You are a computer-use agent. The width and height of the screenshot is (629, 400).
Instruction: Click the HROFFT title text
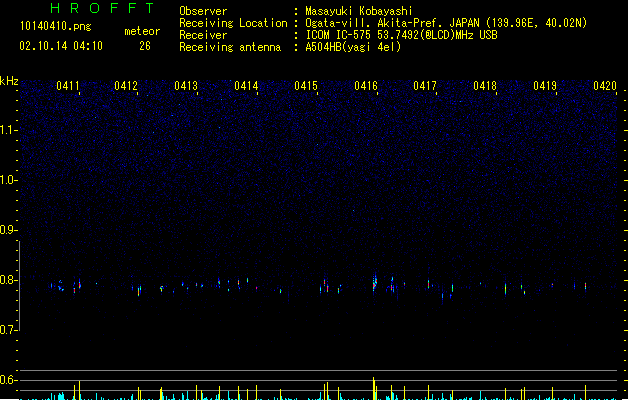point(102,8)
